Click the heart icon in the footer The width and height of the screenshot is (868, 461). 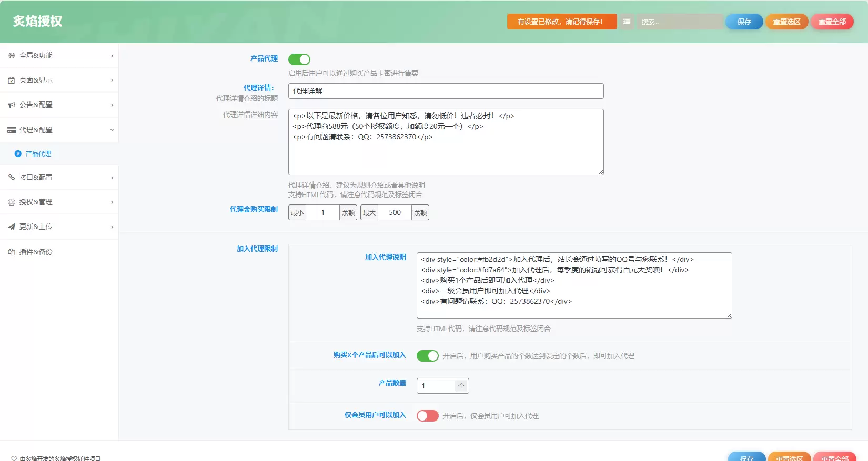point(14,458)
